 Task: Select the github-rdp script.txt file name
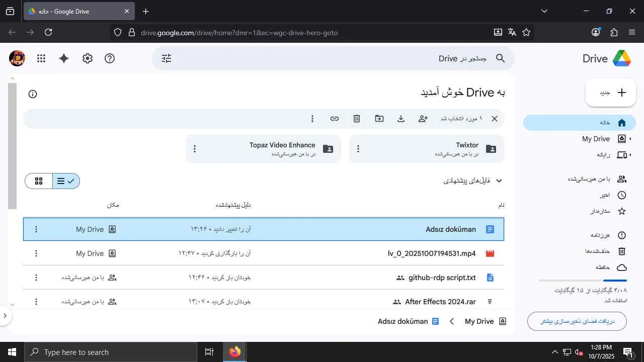tap(442, 278)
